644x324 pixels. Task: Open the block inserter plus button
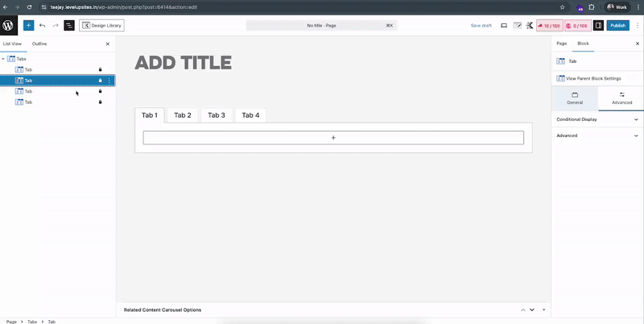point(28,26)
